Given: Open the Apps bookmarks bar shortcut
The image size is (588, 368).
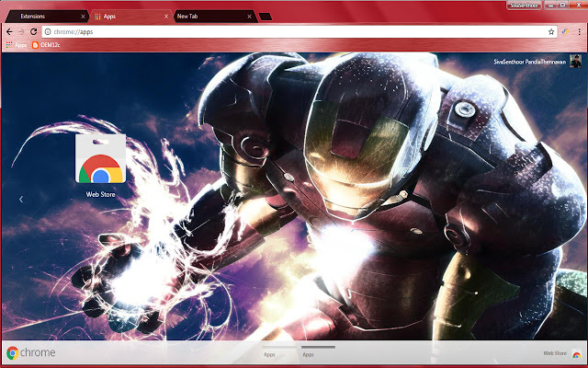Looking at the screenshot, I should point(17,45).
